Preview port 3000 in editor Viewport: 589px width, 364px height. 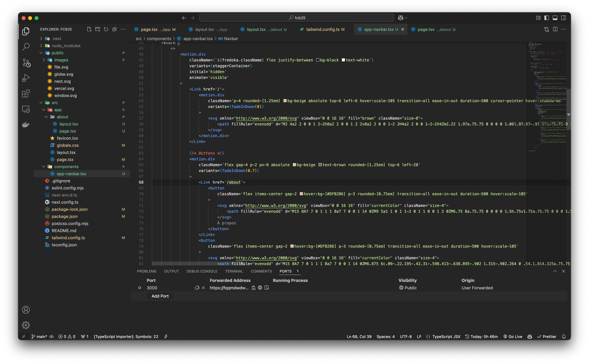point(267,288)
